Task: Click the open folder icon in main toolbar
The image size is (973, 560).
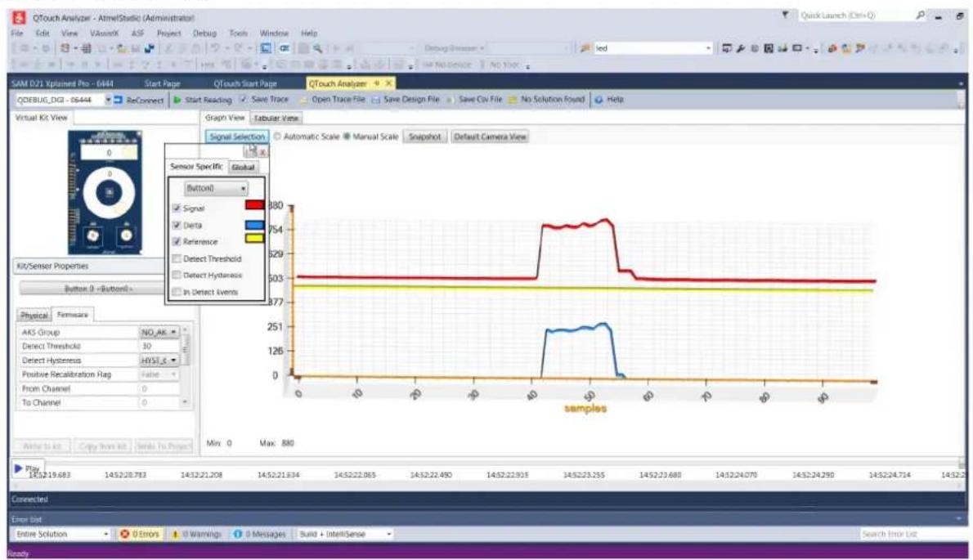Action: (122, 48)
